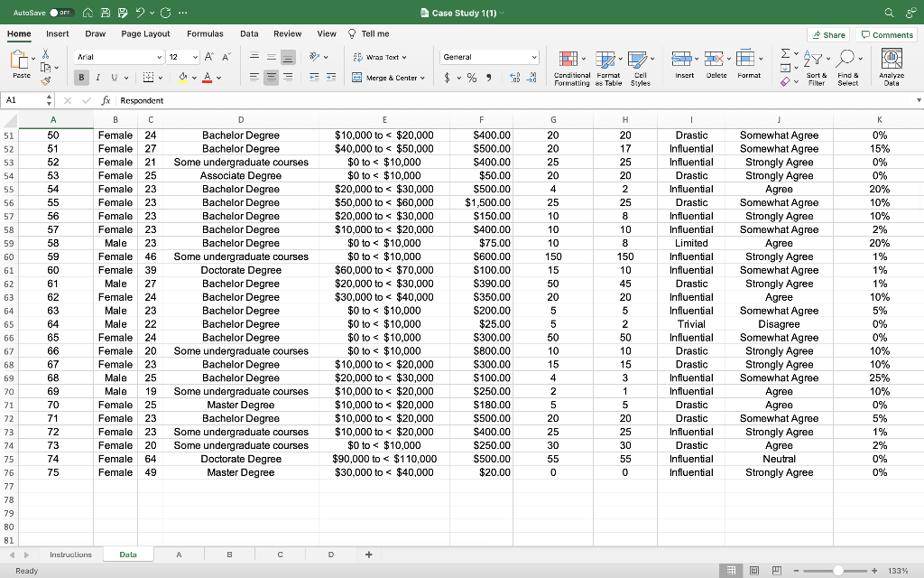This screenshot has height=578, width=924.
Task: Toggle Underline formatting
Action: (114, 78)
